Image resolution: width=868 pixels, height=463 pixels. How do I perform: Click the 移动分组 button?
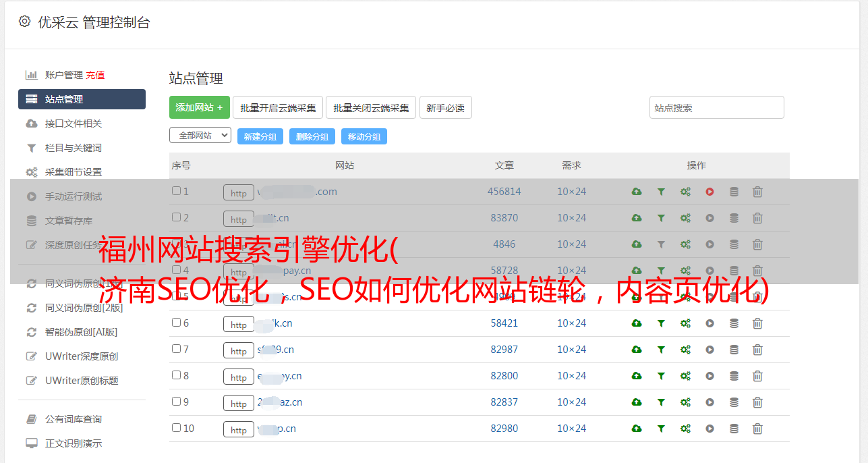click(364, 136)
